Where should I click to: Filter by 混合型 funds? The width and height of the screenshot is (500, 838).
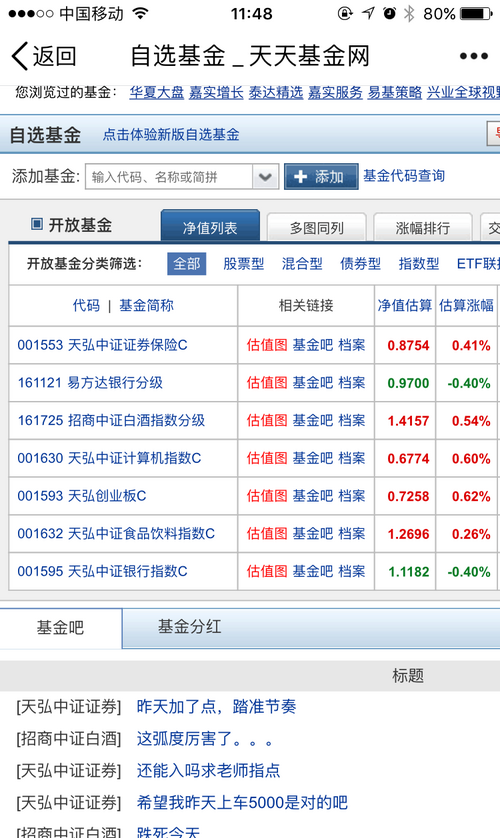point(302,263)
